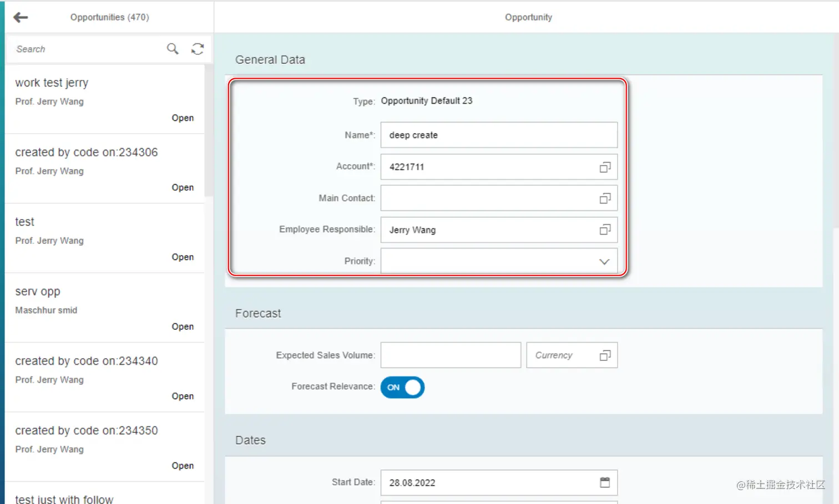
Task: Open the Start Date calendar picker
Action: coord(605,482)
